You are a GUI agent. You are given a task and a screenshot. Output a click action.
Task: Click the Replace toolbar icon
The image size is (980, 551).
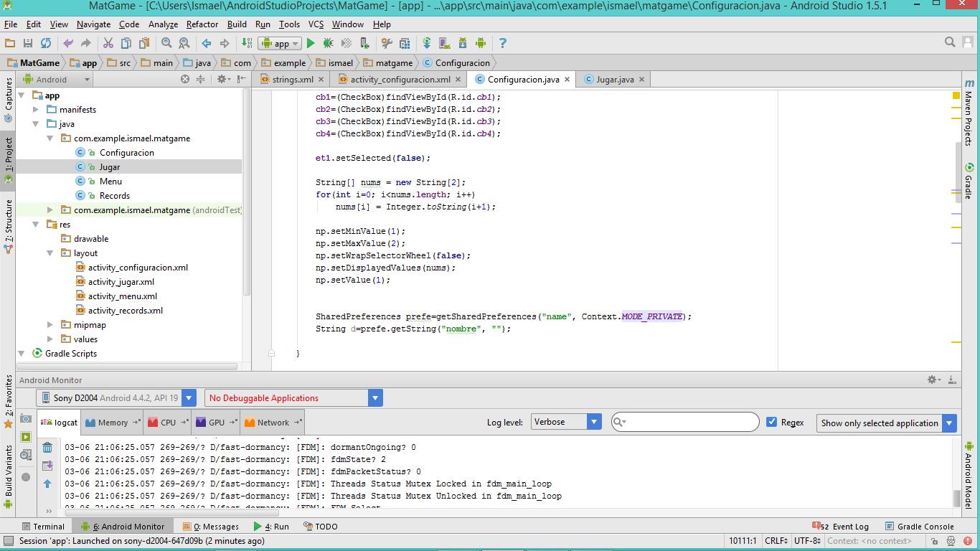[184, 43]
